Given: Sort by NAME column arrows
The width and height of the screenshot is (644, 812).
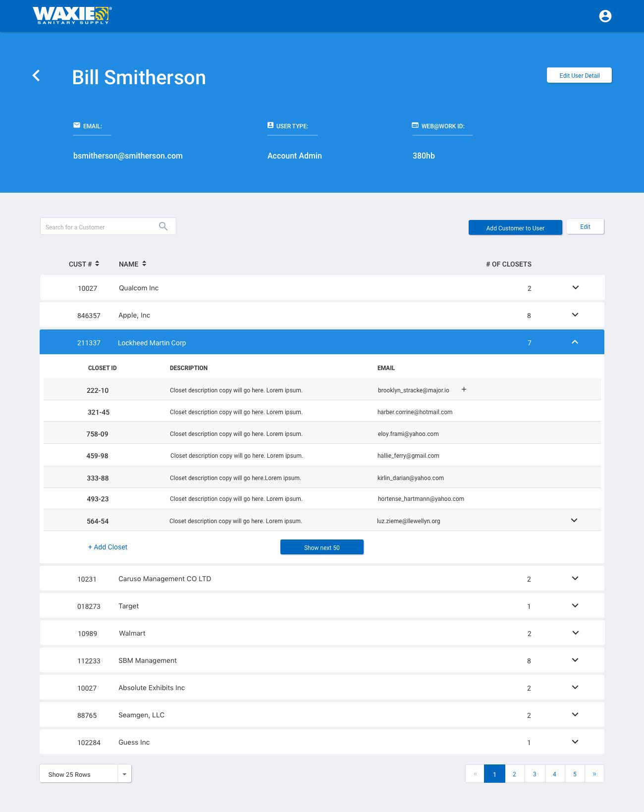Looking at the screenshot, I should [x=144, y=264].
